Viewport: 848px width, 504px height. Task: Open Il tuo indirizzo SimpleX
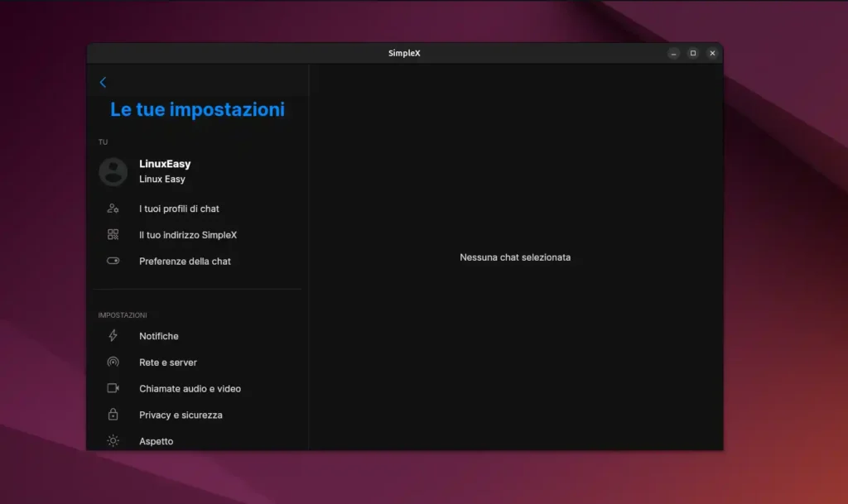tap(188, 235)
